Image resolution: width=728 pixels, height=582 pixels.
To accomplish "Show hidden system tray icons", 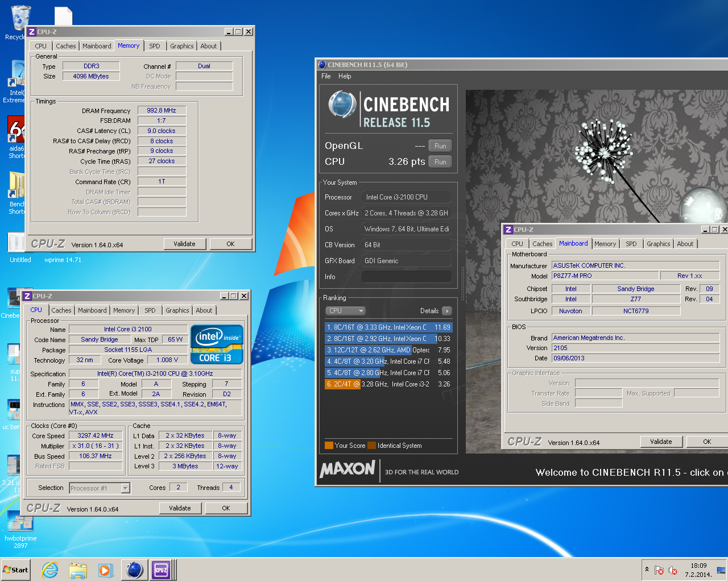I will pyautogui.click(x=647, y=569).
